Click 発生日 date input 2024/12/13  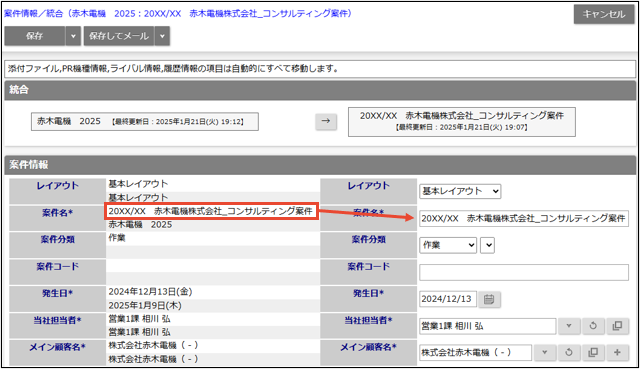(448, 299)
